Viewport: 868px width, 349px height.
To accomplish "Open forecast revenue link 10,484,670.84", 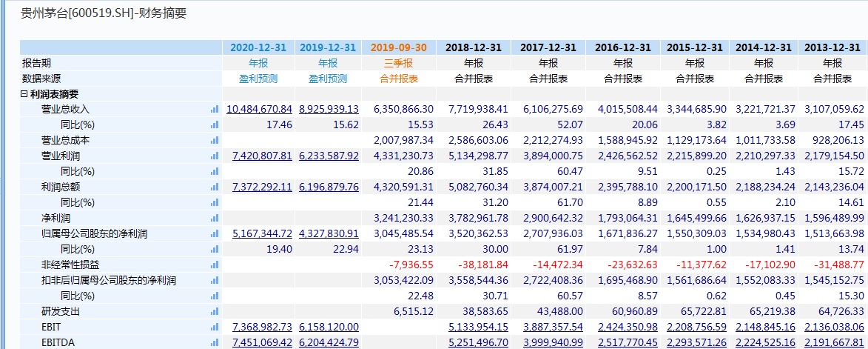I will tap(259, 110).
